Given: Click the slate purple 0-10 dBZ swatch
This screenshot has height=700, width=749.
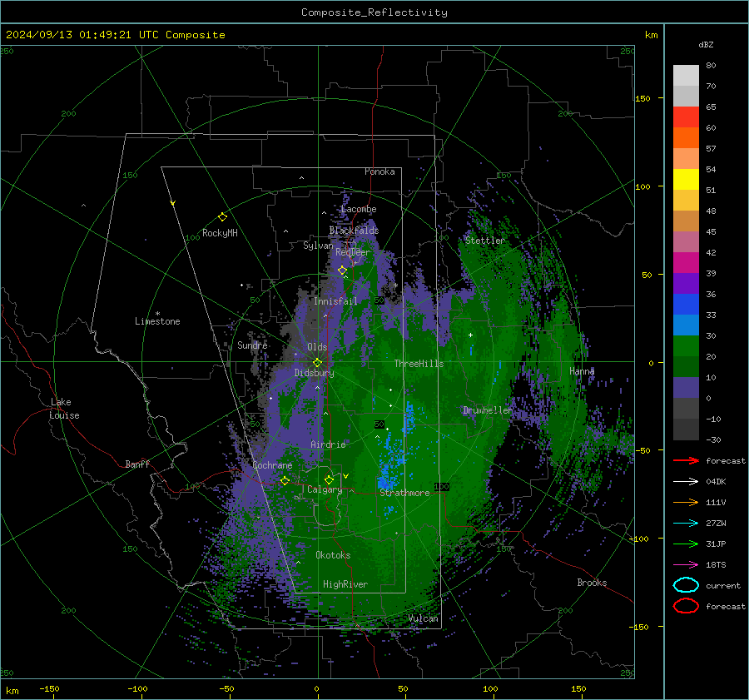Looking at the screenshot, I should click(686, 388).
